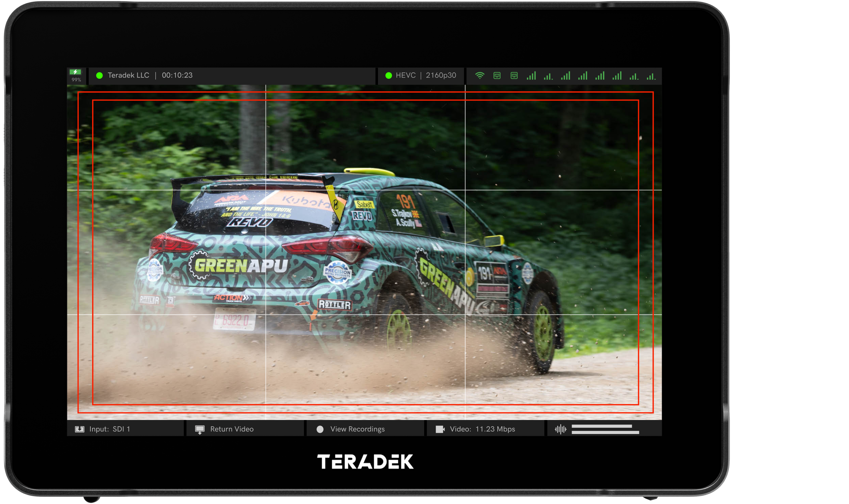This screenshot has height=504, width=849.
Task: Tap the HEVC encoder green status dot
Action: [388, 76]
